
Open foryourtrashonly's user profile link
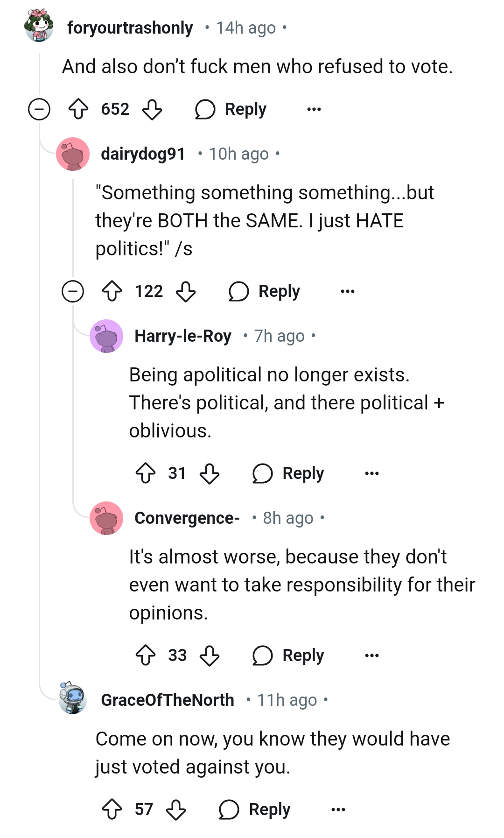130,28
